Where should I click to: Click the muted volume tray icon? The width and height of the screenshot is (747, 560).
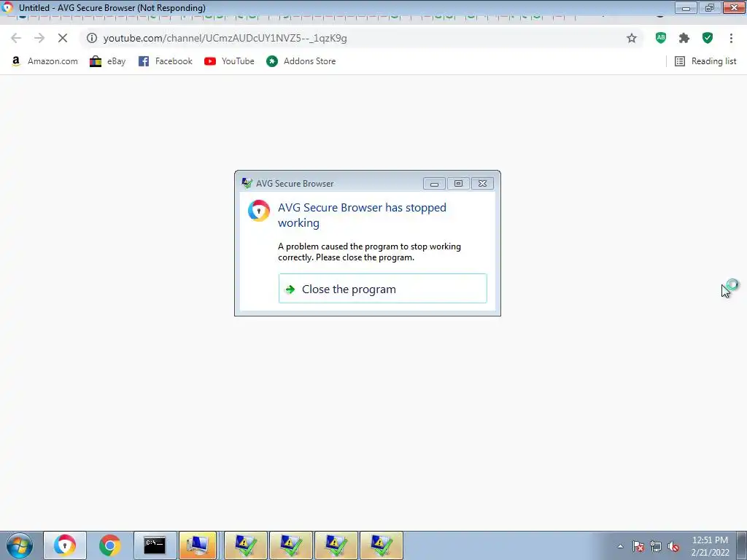pyautogui.click(x=673, y=546)
